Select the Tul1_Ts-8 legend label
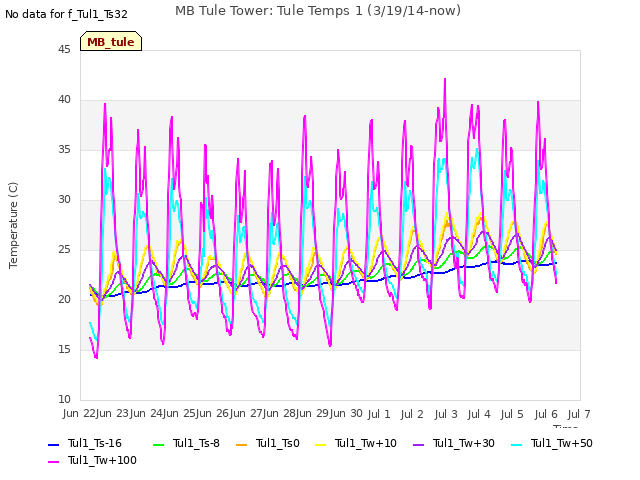This screenshot has width=640, height=480. tap(196, 444)
